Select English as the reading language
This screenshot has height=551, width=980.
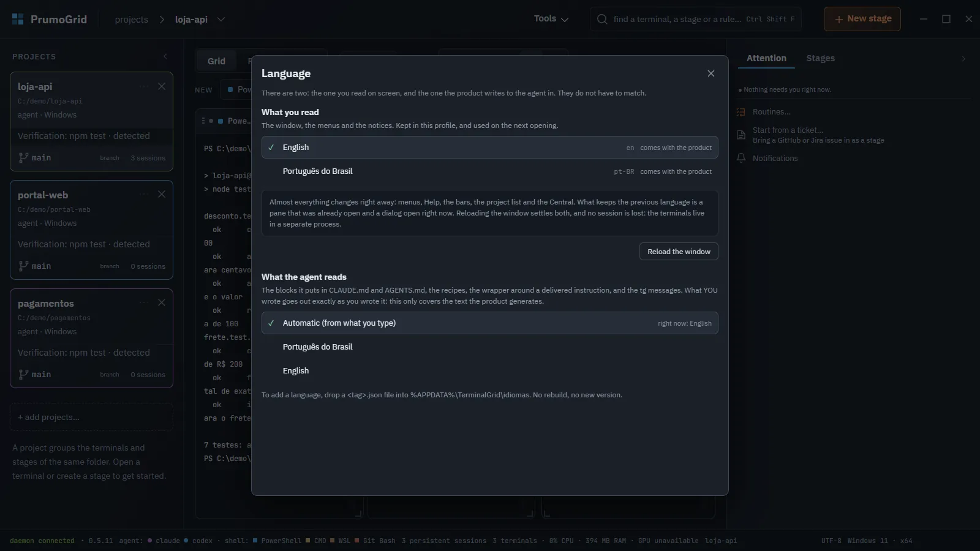[489, 148]
